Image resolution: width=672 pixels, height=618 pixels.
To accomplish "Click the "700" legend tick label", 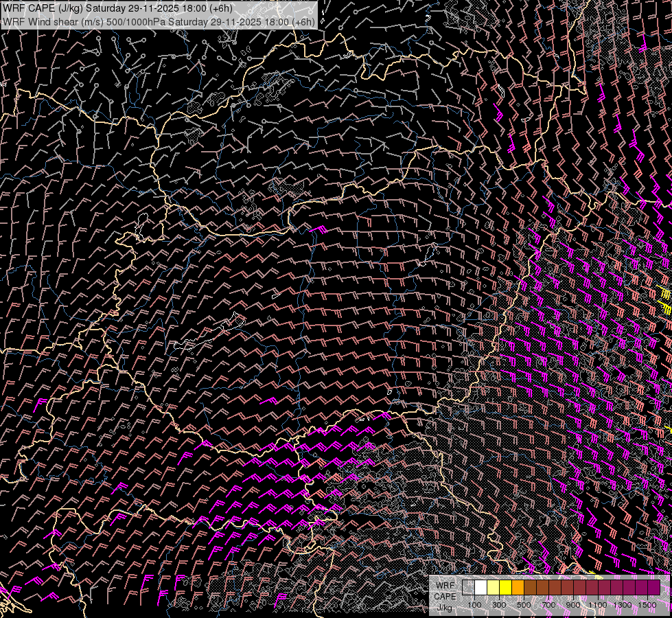I will [x=548, y=605].
